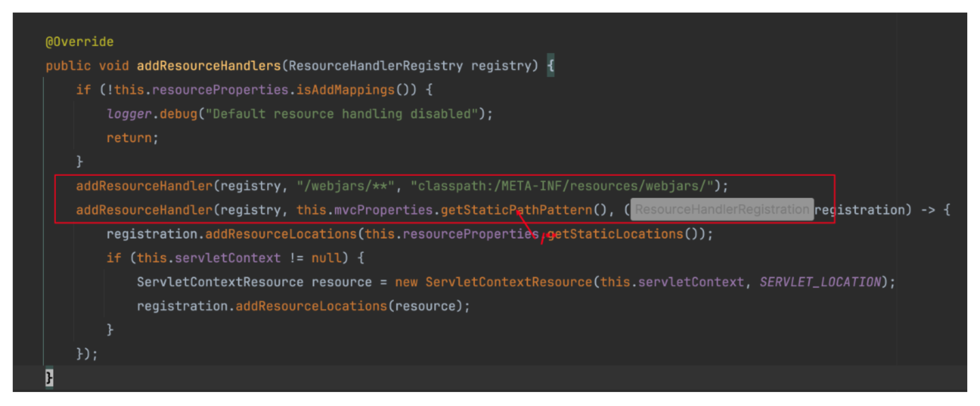Image resolution: width=980 pixels, height=406 pixels.
Task: Click the new ServletContextResource constructor
Action: (x=508, y=282)
